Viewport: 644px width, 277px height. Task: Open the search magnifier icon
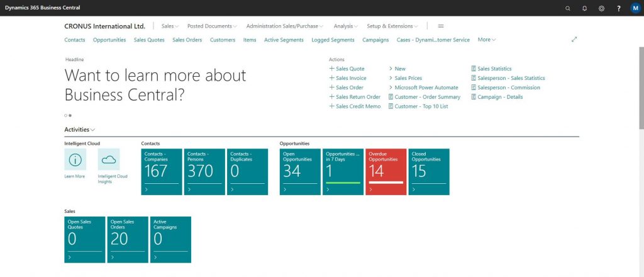pyautogui.click(x=568, y=8)
